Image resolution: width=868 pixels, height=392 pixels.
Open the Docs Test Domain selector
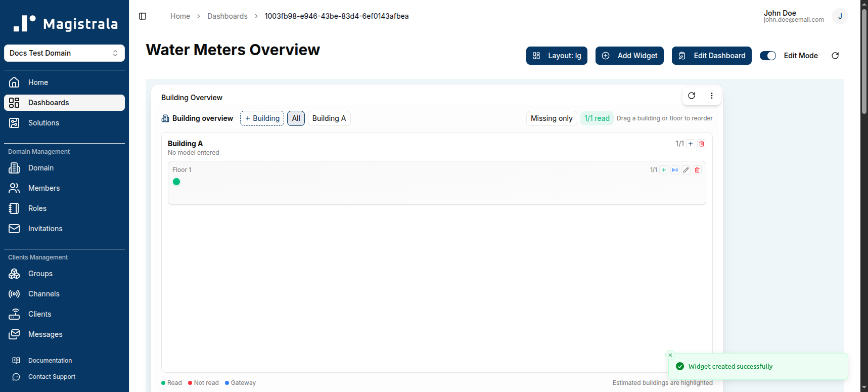[x=64, y=53]
